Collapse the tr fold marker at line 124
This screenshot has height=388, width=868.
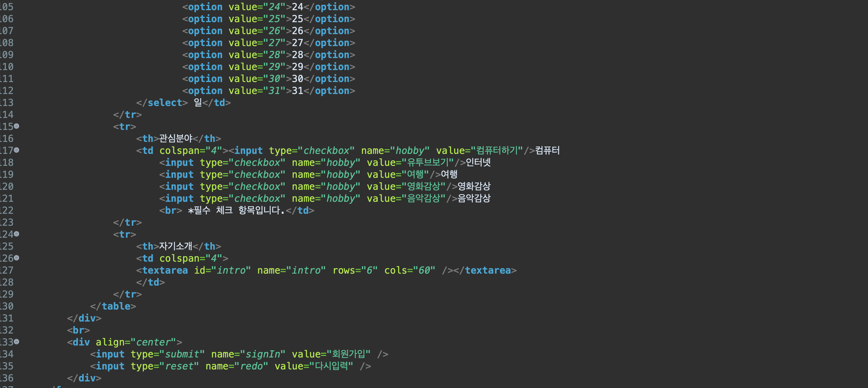coord(16,234)
